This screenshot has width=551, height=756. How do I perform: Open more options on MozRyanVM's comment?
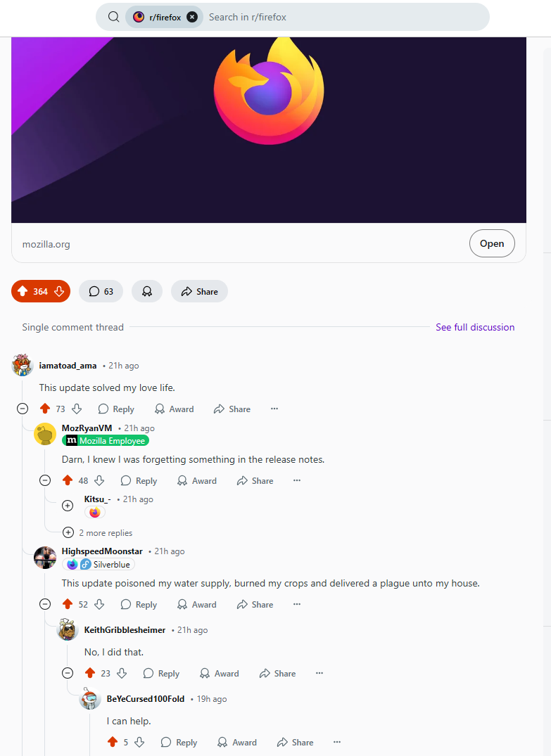coord(297,480)
